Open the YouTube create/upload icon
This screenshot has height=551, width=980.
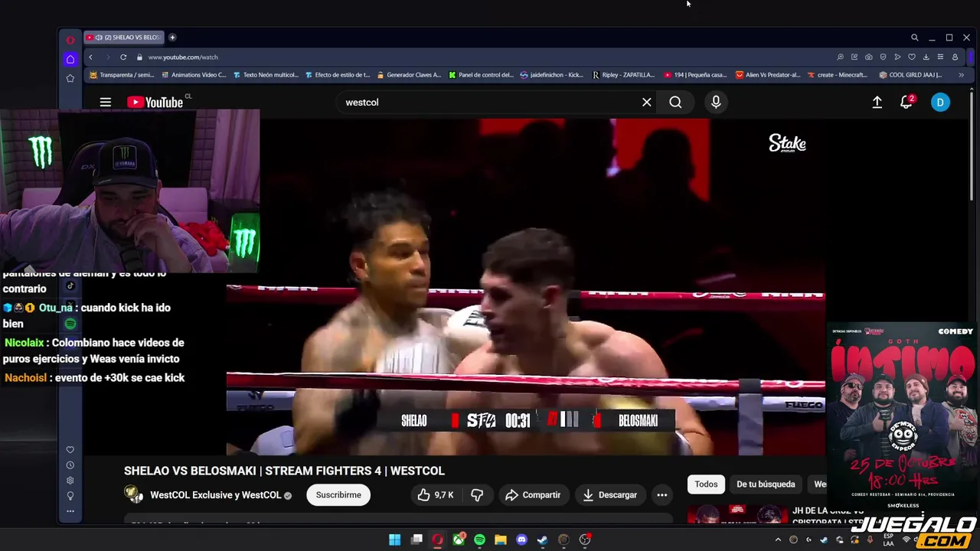[x=877, y=102]
